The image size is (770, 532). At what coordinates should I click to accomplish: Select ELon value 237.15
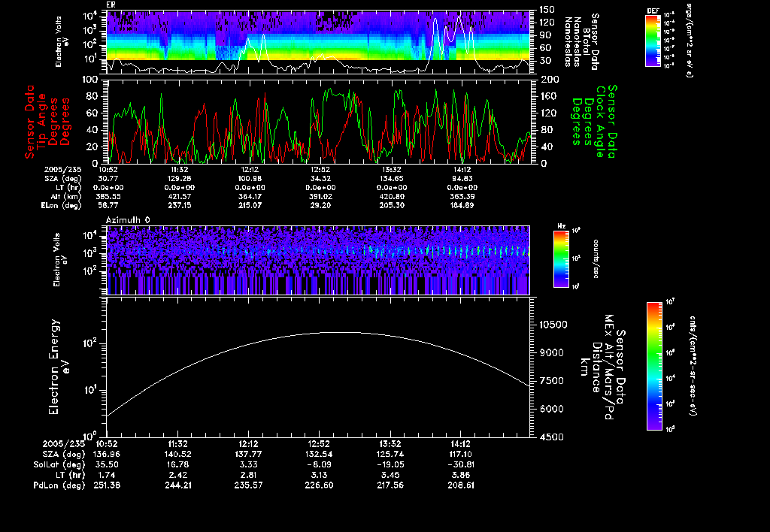click(179, 205)
